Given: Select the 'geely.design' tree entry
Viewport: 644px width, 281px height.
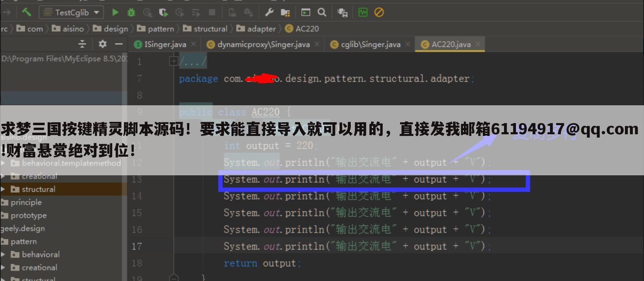Looking at the screenshot, I should [22, 228].
